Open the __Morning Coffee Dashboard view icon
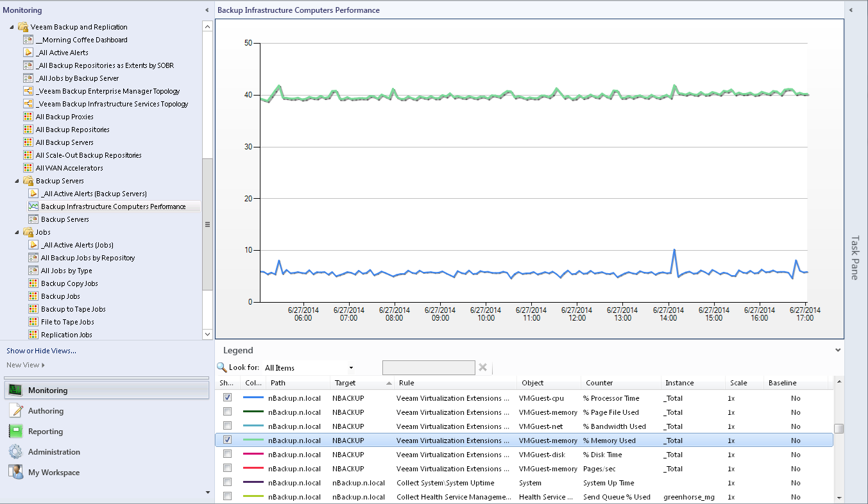The width and height of the screenshot is (868, 504). [x=28, y=40]
